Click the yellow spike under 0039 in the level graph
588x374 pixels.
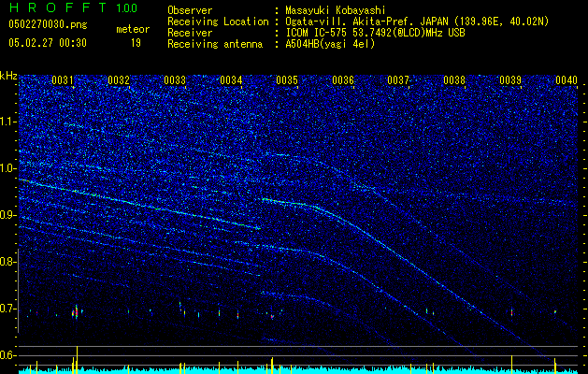(x=511, y=364)
